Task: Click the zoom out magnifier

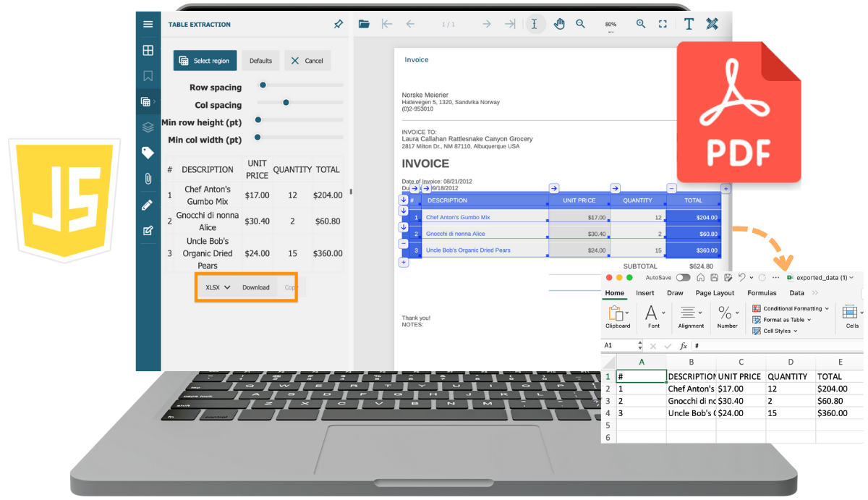Action: tap(580, 24)
